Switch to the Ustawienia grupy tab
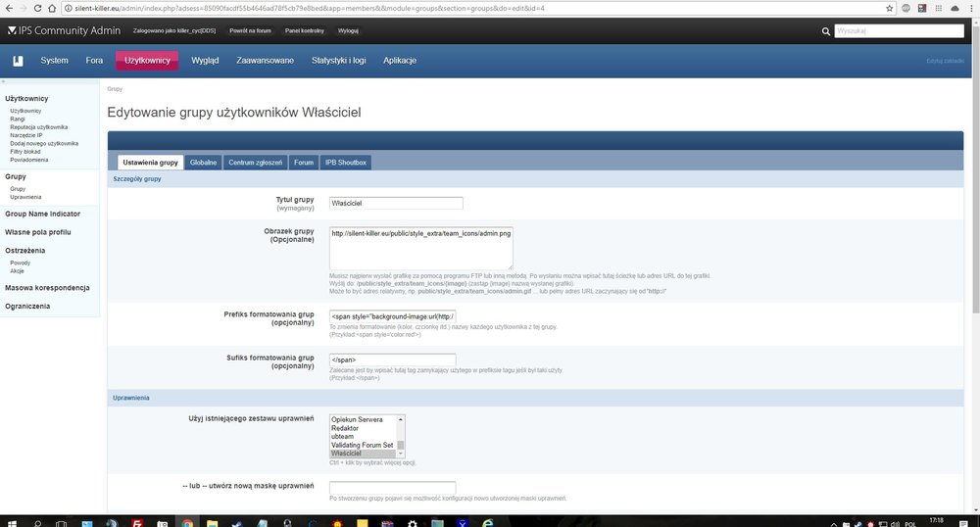980x527 pixels. (x=150, y=163)
